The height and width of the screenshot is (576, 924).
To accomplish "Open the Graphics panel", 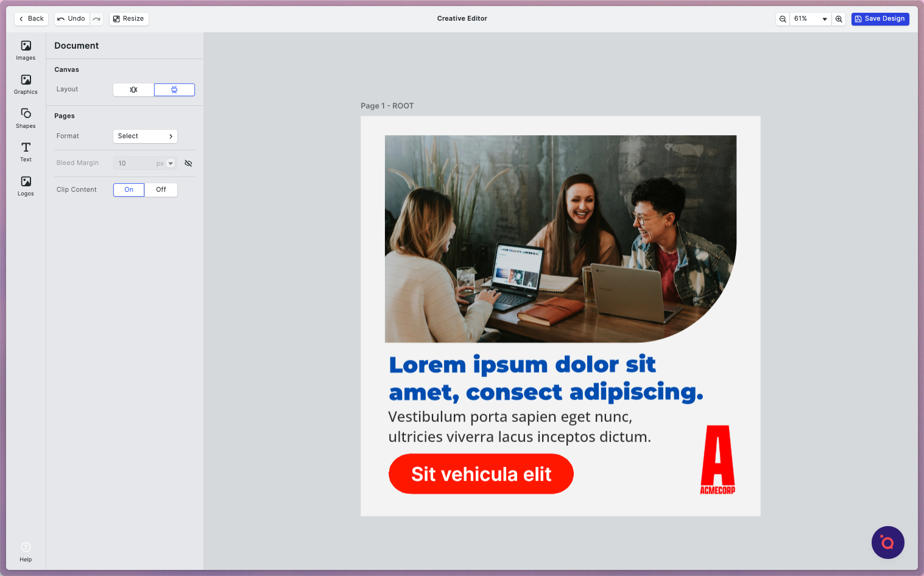I will [26, 84].
